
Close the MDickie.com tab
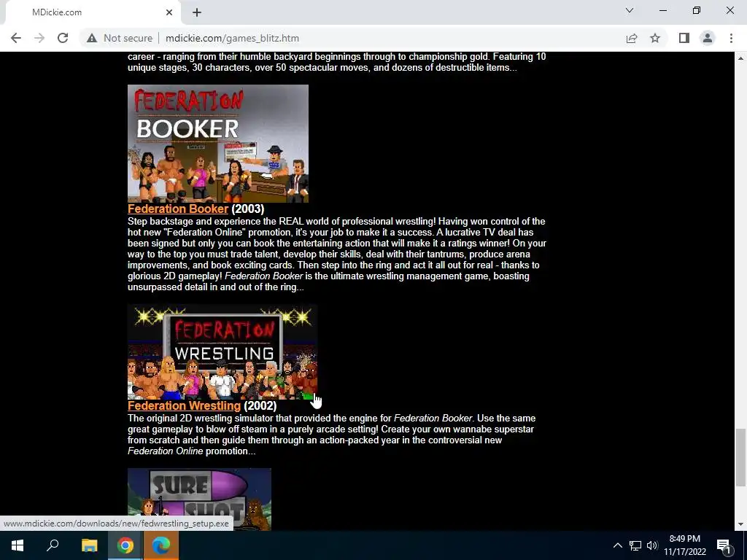pos(169,12)
